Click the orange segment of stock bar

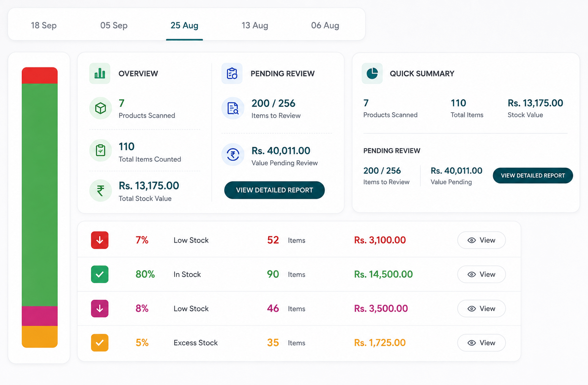[x=39, y=336]
